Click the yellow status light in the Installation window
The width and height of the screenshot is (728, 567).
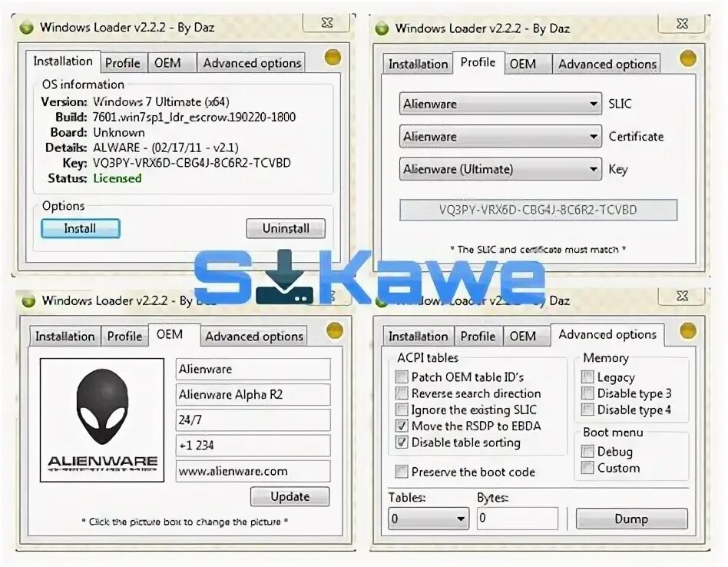point(333,58)
